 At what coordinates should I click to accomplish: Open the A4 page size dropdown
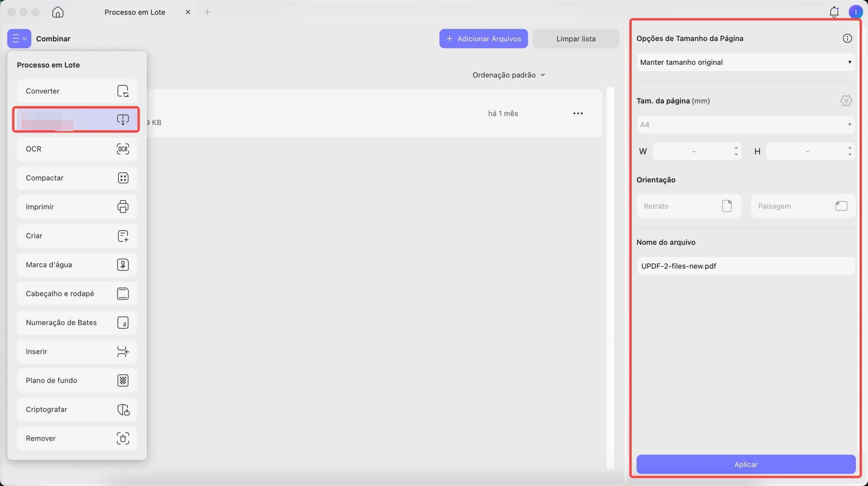[746, 124]
